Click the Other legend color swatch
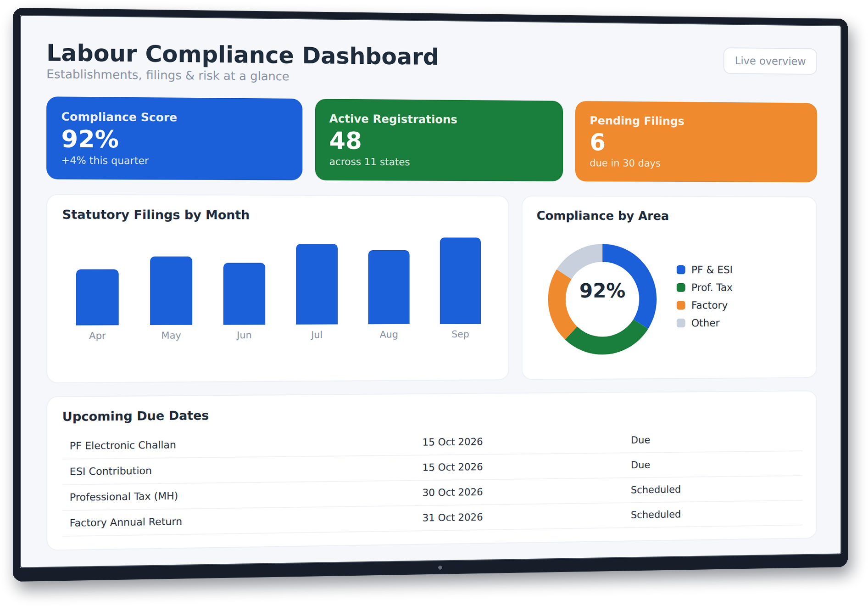 (x=681, y=323)
